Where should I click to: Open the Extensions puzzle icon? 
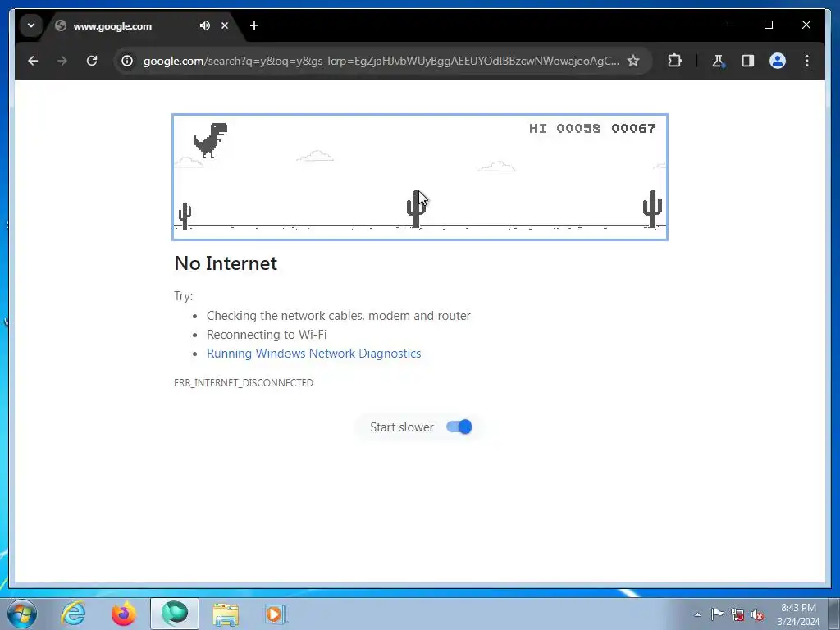click(674, 61)
